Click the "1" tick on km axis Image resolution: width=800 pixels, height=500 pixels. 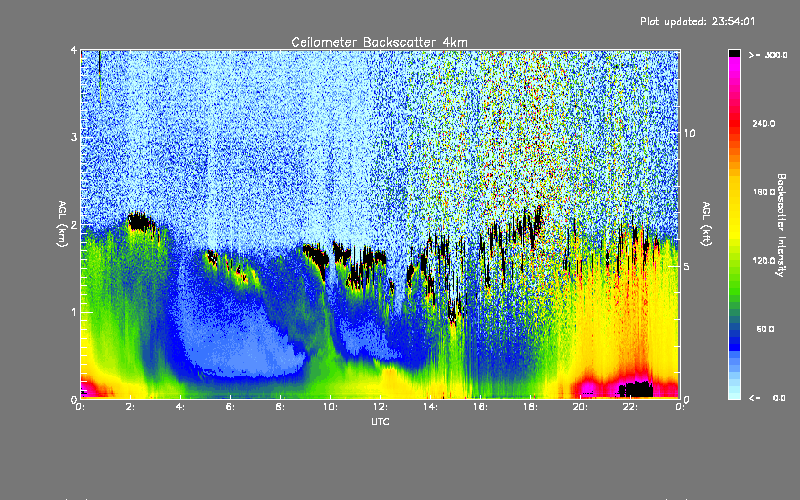(74, 312)
